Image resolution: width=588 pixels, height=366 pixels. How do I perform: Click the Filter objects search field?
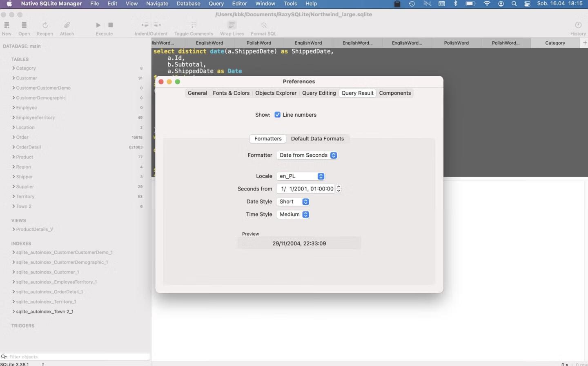point(78,357)
